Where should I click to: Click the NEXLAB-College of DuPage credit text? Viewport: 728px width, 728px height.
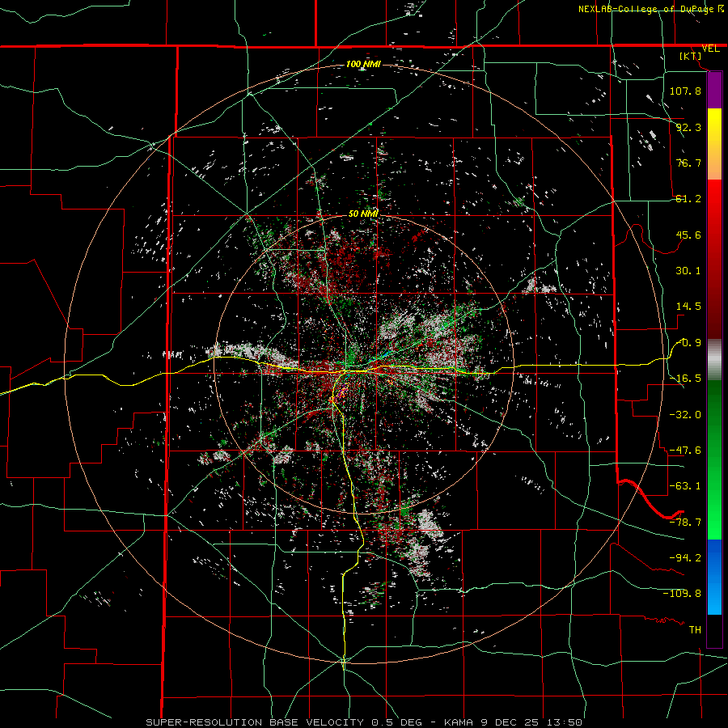tap(650, 9)
